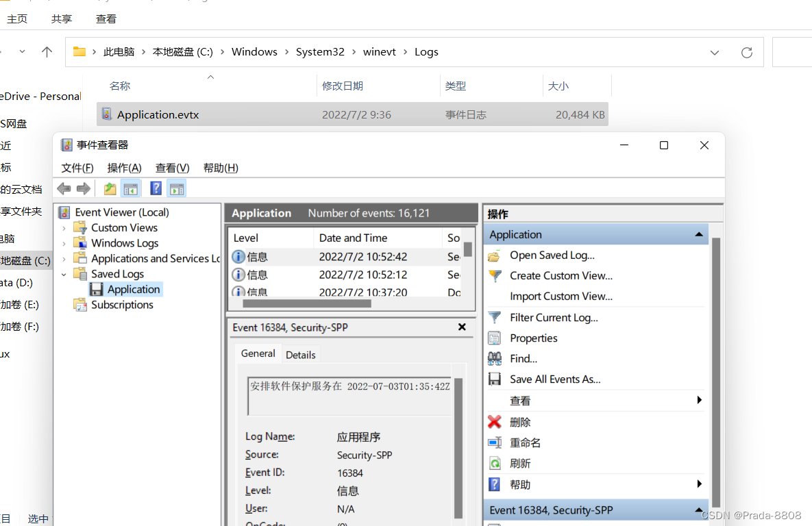The height and width of the screenshot is (526, 812).
Task: Sort events by Level column header
Action: click(x=271, y=238)
